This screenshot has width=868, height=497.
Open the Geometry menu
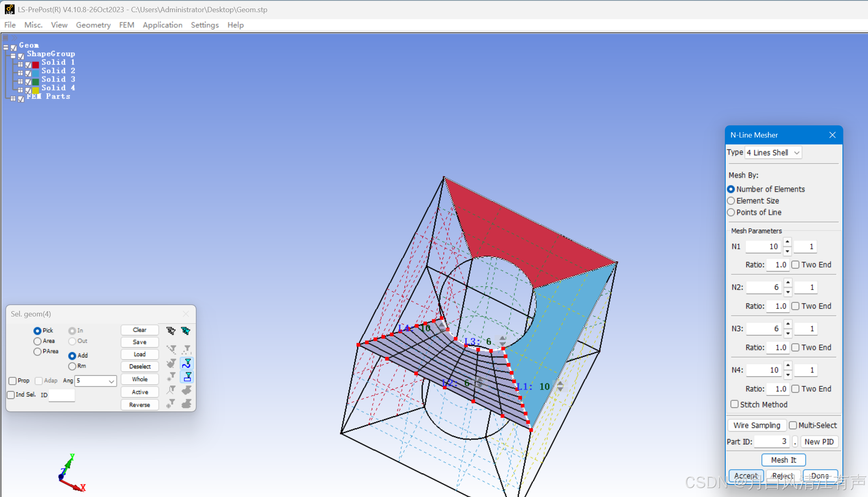coord(93,25)
